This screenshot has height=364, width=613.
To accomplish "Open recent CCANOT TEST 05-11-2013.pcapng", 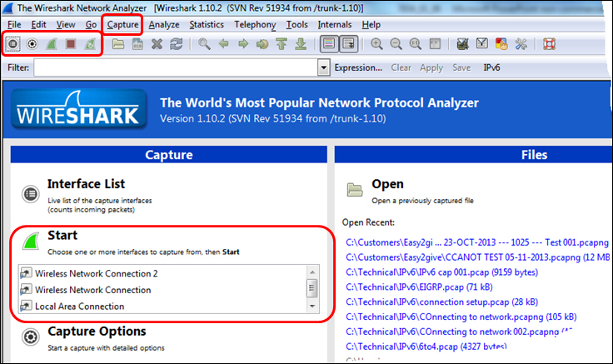I will click(x=478, y=257).
